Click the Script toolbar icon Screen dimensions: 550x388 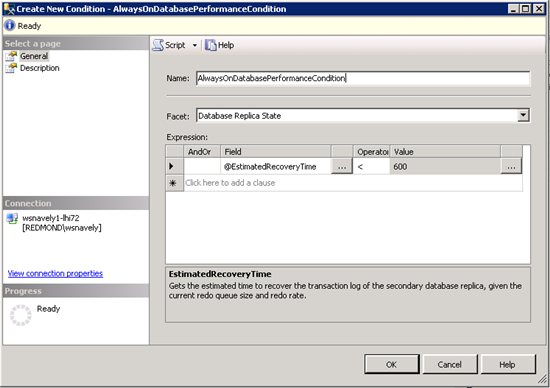tap(158, 45)
